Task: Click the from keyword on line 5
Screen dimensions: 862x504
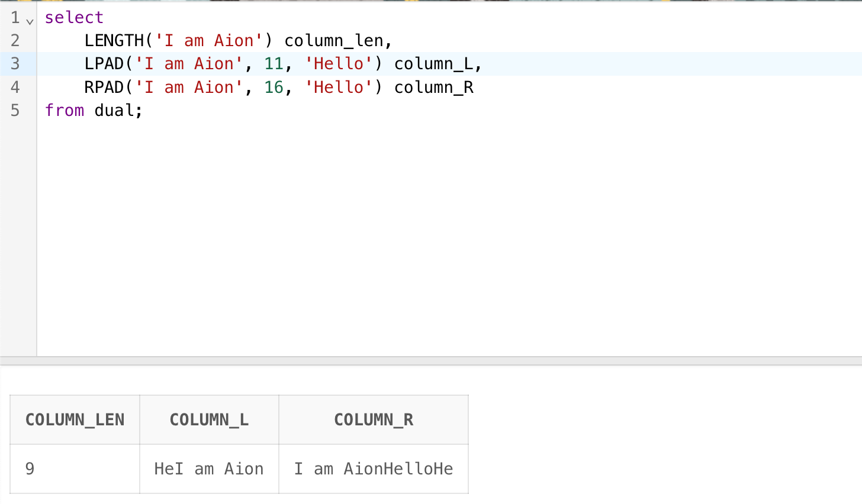Action: [65, 111]
